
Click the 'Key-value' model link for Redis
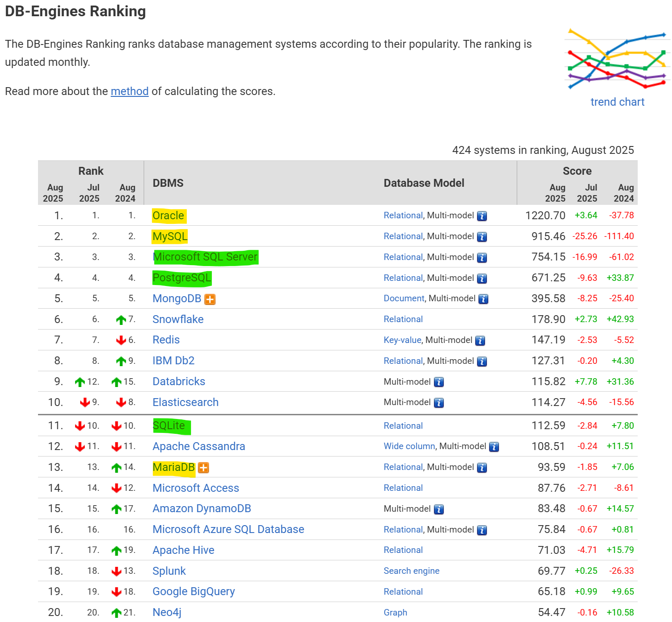point(402,340)
